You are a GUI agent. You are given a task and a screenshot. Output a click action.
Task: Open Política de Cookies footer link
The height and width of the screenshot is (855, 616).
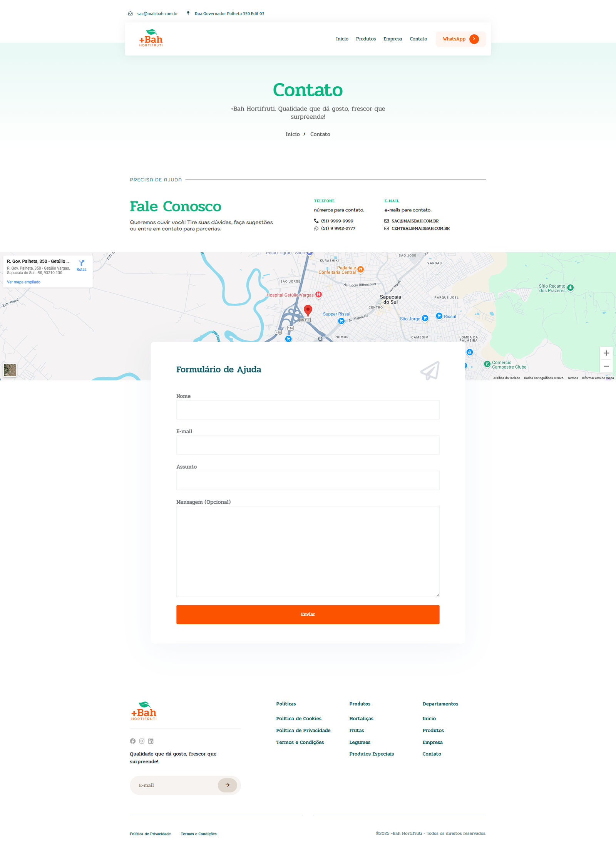point(298,719)
